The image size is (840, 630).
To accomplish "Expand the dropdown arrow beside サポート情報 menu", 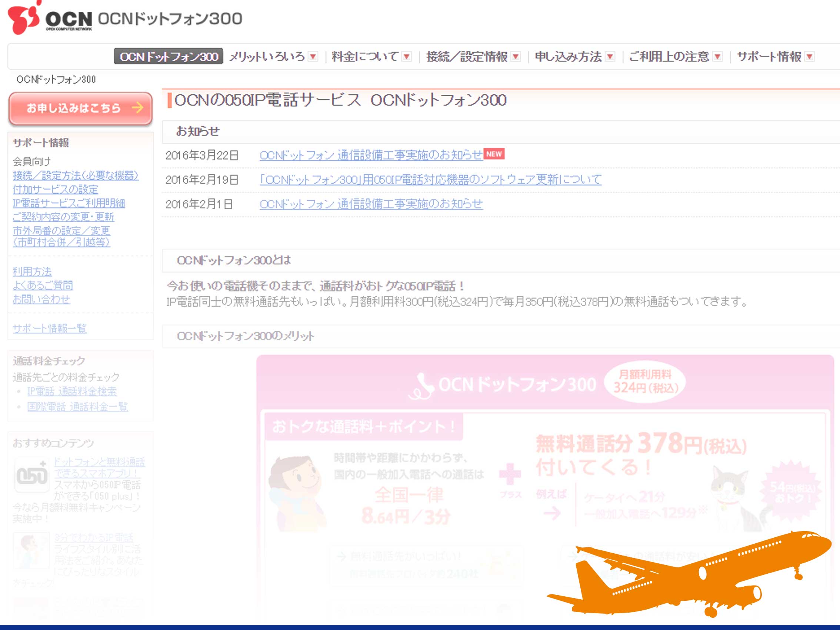I will pyautogui.click(x=810, y=57).
